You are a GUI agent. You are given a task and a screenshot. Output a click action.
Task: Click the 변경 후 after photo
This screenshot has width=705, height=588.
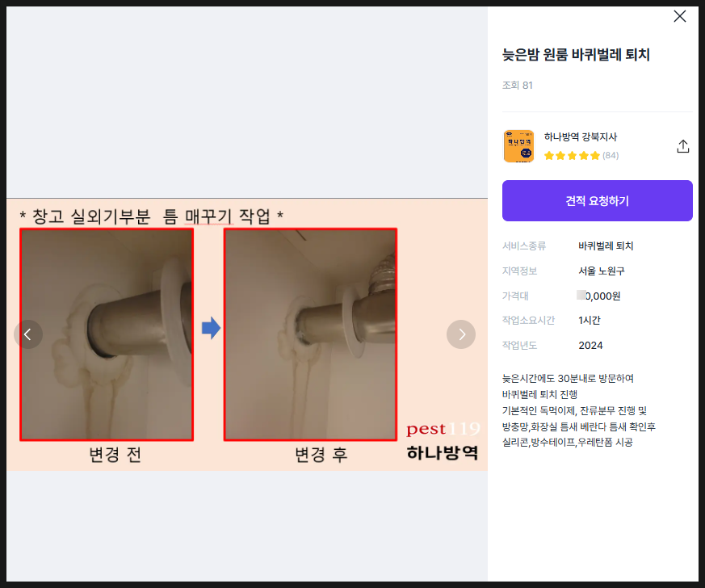coord(310,334)
